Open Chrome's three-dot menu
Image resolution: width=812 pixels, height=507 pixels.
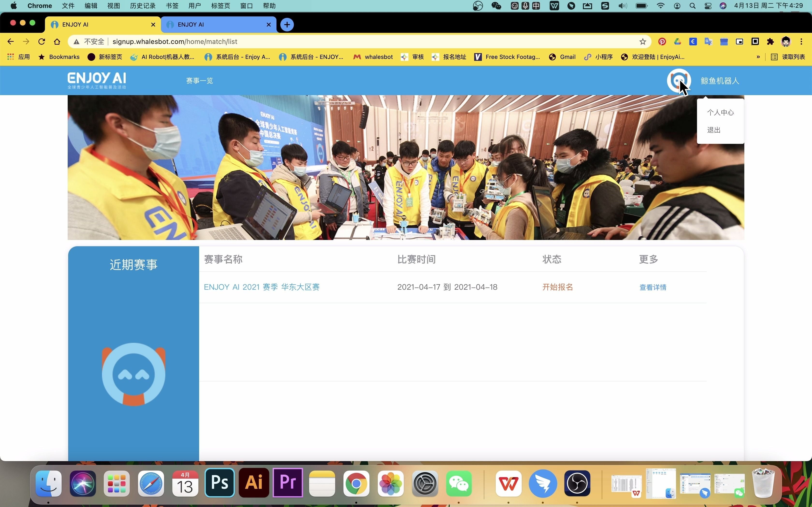click(x=801, y=42)
